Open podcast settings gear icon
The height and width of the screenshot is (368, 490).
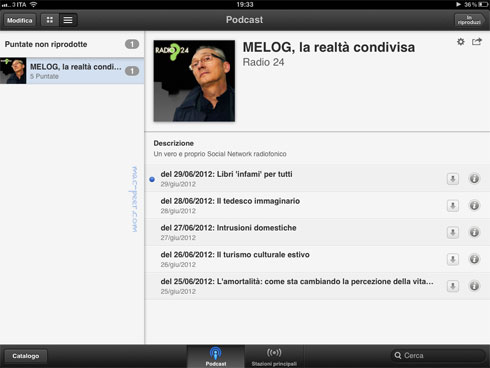(461, 42)
